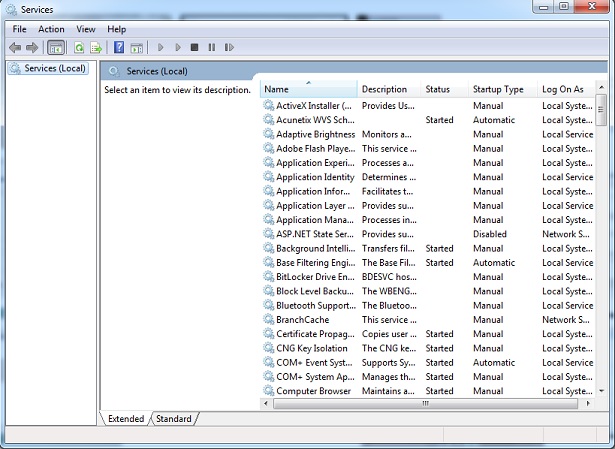Switch to the Extended tab
Image resolution: width=615 pixels, height=449 pixels.
126,419
